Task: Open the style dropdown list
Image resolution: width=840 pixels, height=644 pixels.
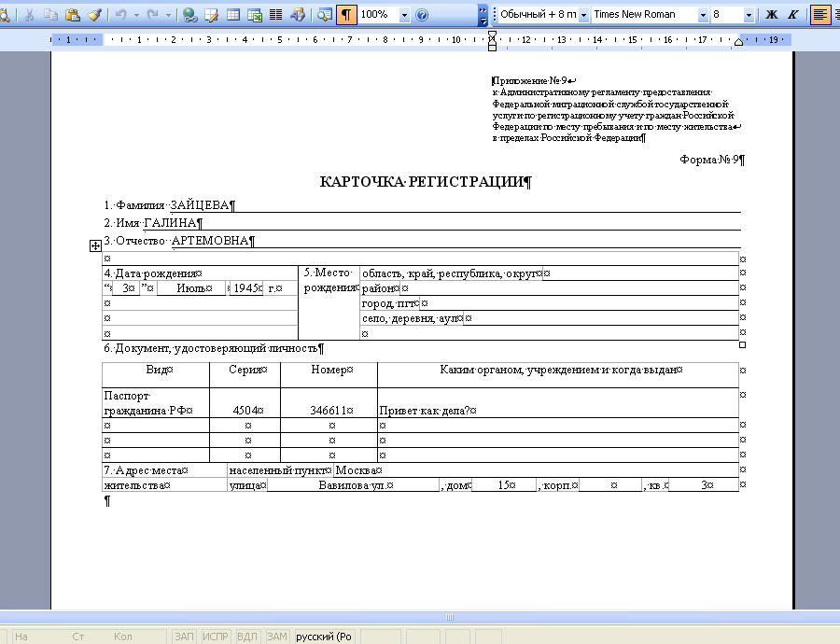Action: [583, 15]
